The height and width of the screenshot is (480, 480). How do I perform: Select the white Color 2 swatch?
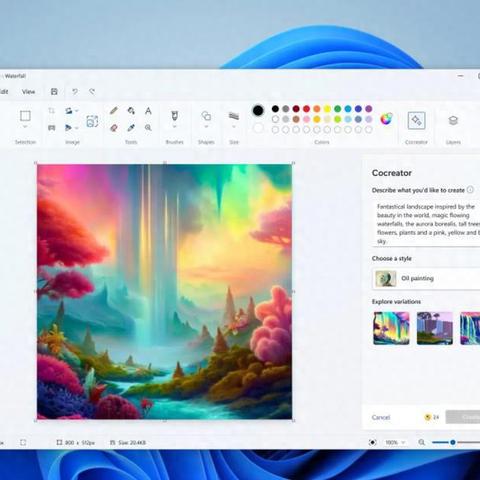[x=258, y=128]
